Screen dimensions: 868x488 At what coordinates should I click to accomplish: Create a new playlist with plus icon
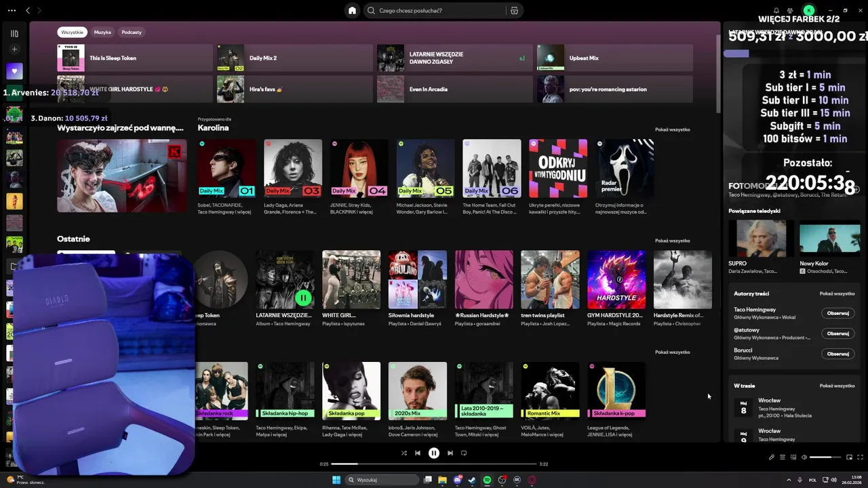(14, 49)
